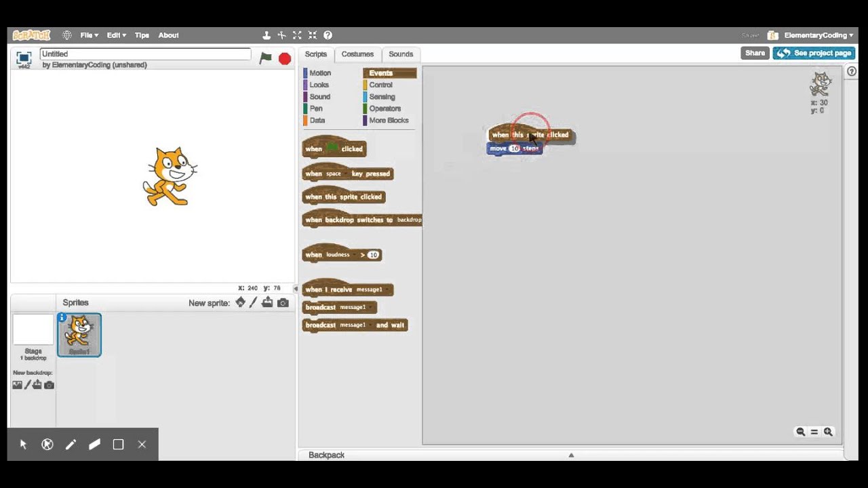Screen dimensions: 868x488
Task: Upload backdrop from file
Action: click(37, 385)
